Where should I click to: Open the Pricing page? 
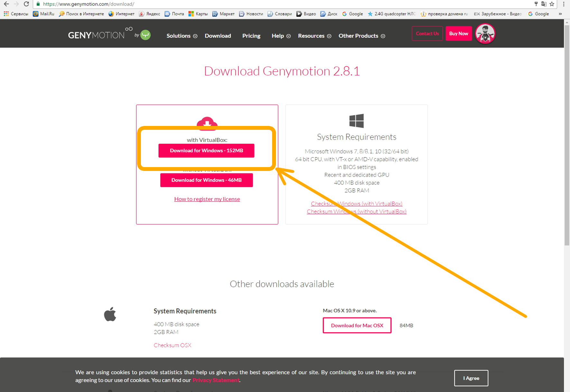click(x=251, y=36)
